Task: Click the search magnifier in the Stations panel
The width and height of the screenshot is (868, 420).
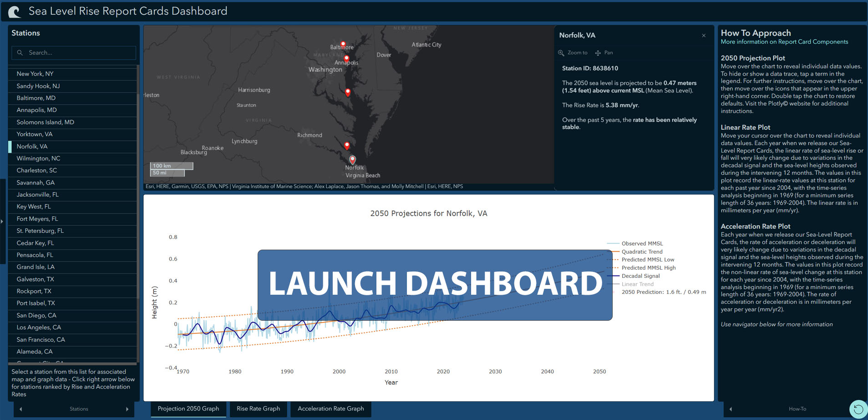Action: point(20,52)
